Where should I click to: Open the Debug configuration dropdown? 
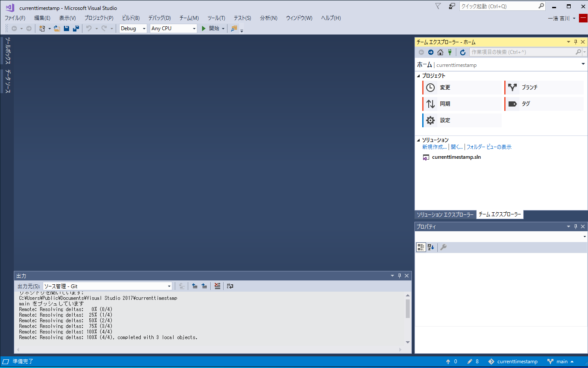tap(133, 28)
